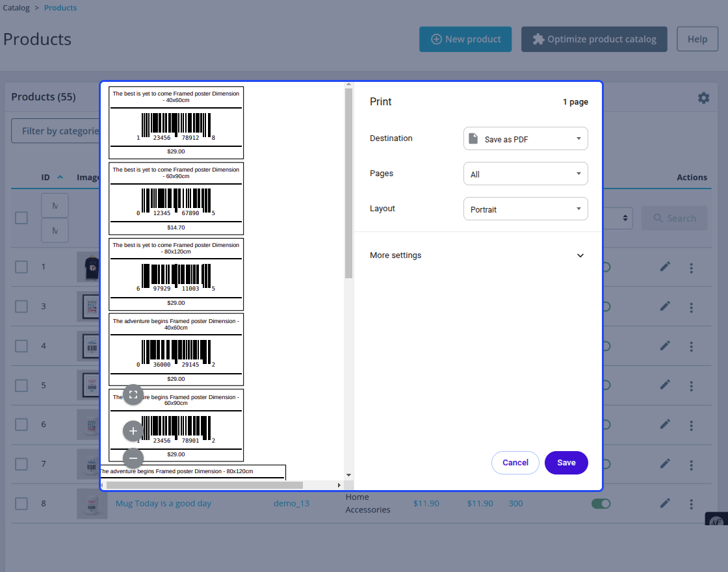
Task: Click the edit pencil for product ID 8
Action: (665, 503)
